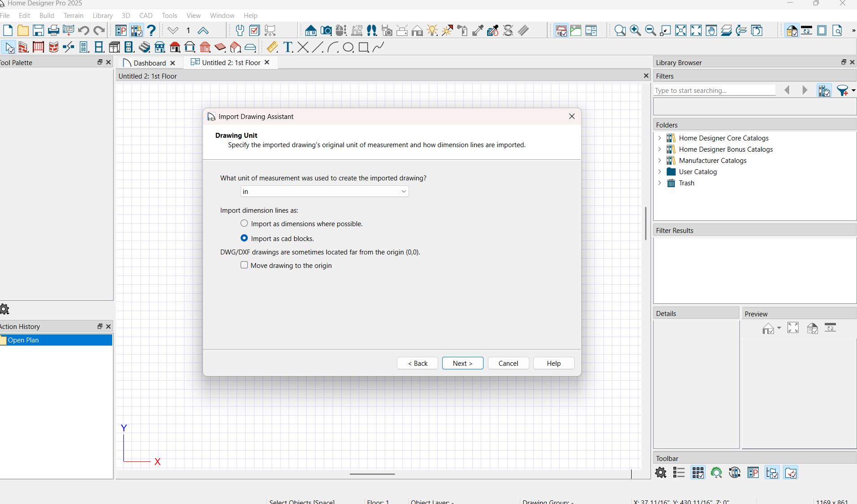This screenshot has height=504, width=857.
Task: Click the material eyedropper tool icon
Action: click(x=478, y=31)
